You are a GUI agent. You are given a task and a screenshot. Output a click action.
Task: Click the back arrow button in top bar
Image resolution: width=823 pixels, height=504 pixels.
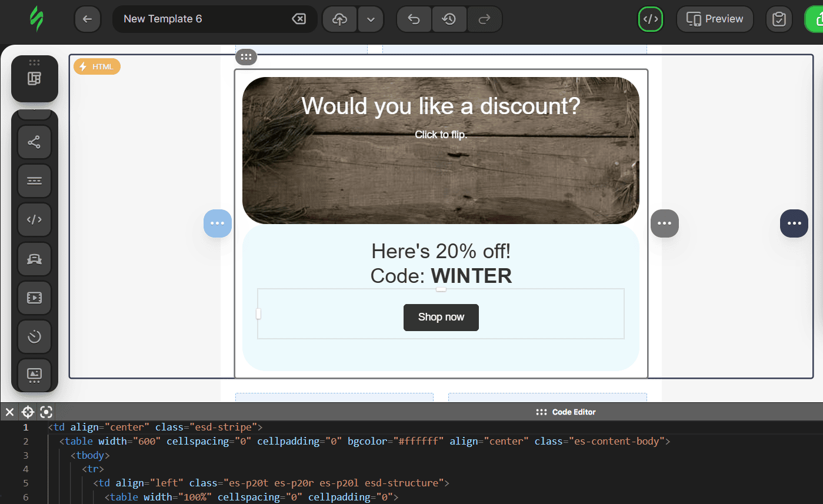click(x=88, y=19)
